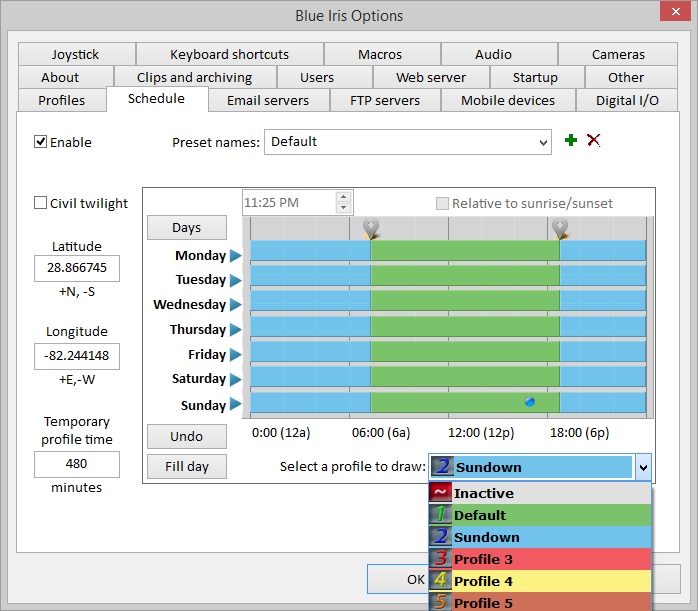This screenshot has width=698, height=611.
Task: Click the blue dot on Sunday's schedule row
Action: click(530, 402)
